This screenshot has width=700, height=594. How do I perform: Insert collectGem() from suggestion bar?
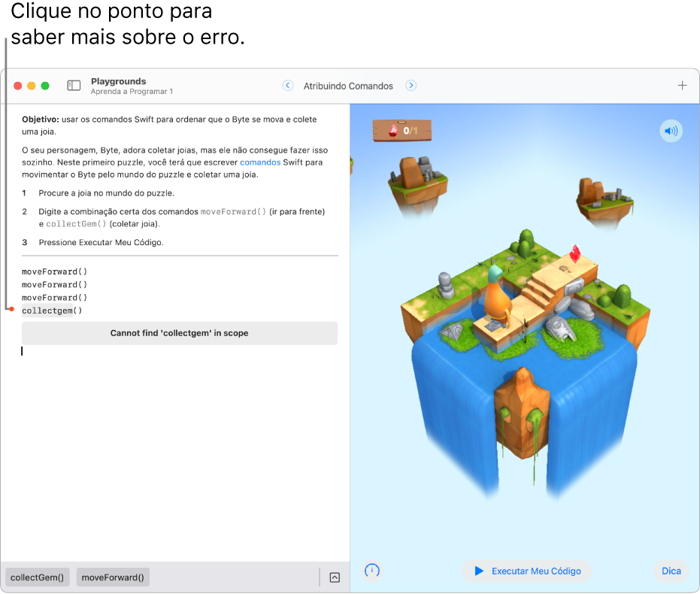37,577
